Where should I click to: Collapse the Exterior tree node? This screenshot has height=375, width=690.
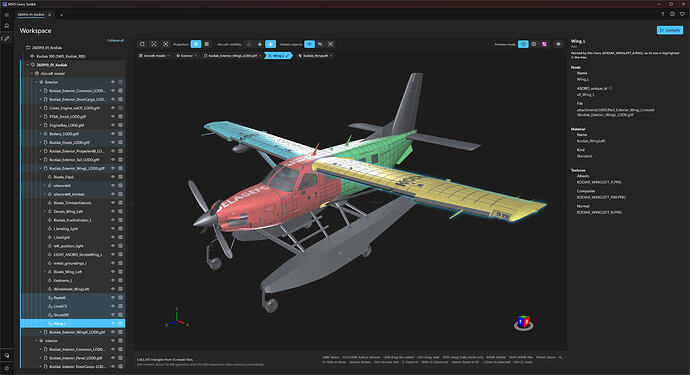36,82
